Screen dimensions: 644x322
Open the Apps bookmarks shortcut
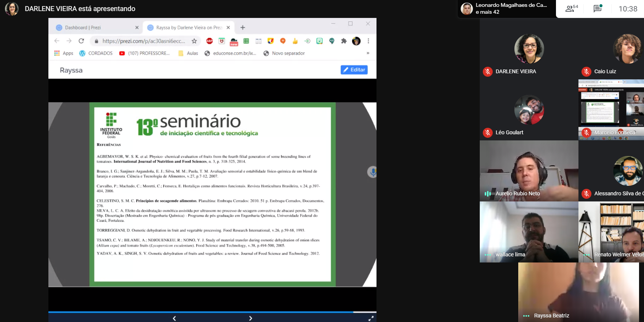(x=64, y=53)
